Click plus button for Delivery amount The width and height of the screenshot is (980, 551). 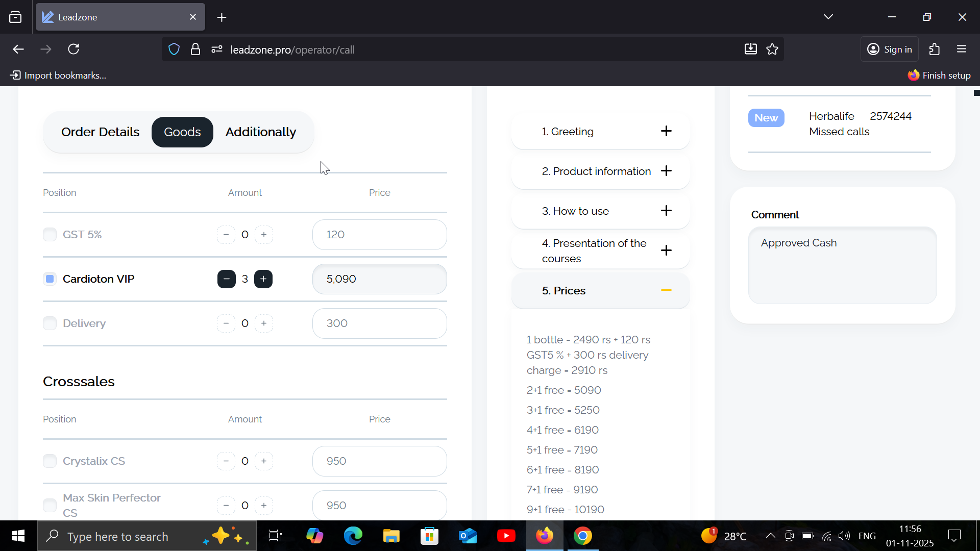tap(263, 323)
